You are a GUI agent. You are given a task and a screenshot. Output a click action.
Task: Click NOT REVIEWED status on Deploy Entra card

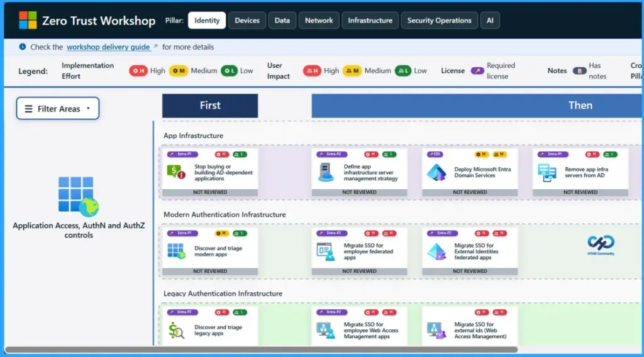(470, 192)
